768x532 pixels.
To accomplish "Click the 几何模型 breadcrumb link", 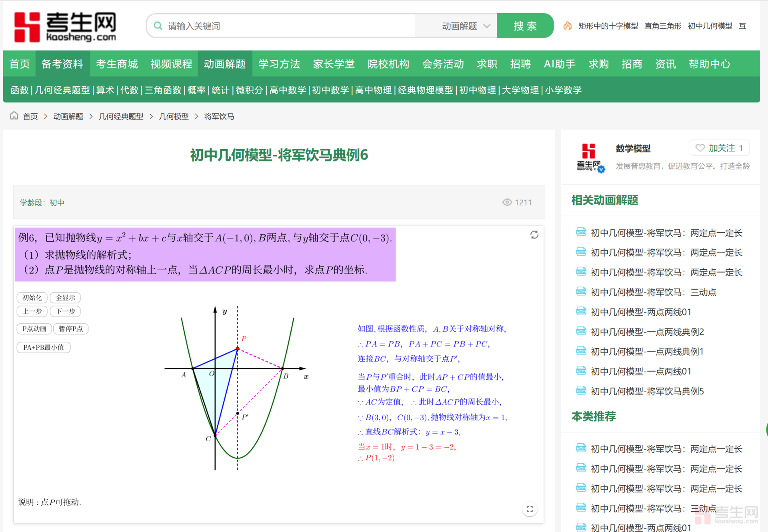I will [x=174, y=116].
